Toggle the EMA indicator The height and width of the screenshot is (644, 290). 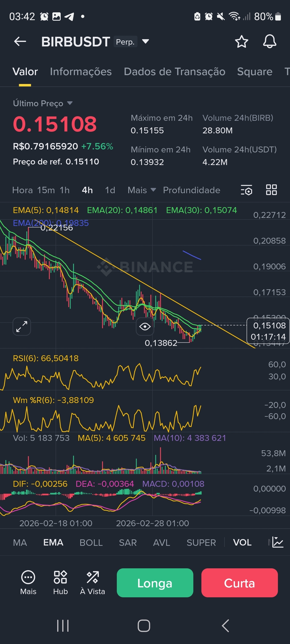tap(53, 542)
